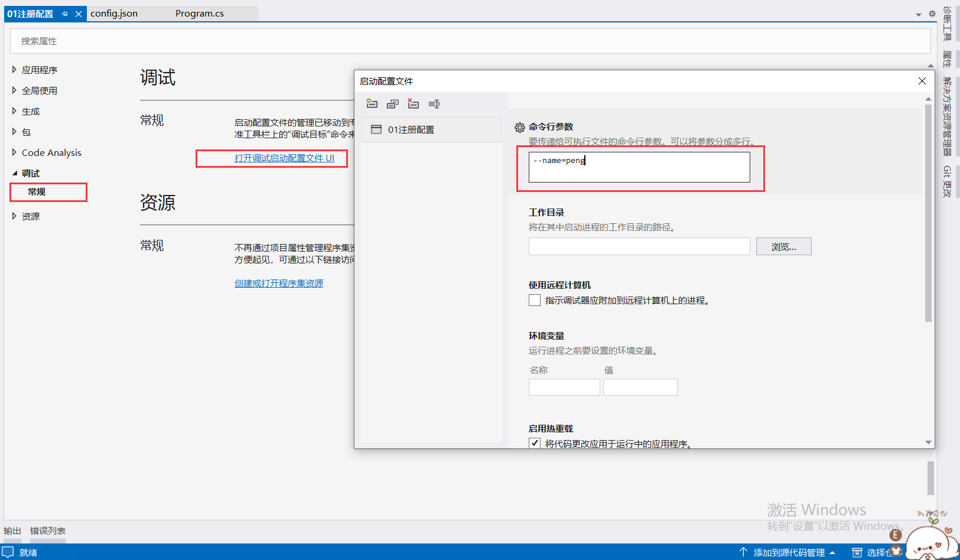The width and height of the screenshot is (960, 560).
Task: Switch to the config.json tab
Action: pyautogui.click(x=114, y=14)
